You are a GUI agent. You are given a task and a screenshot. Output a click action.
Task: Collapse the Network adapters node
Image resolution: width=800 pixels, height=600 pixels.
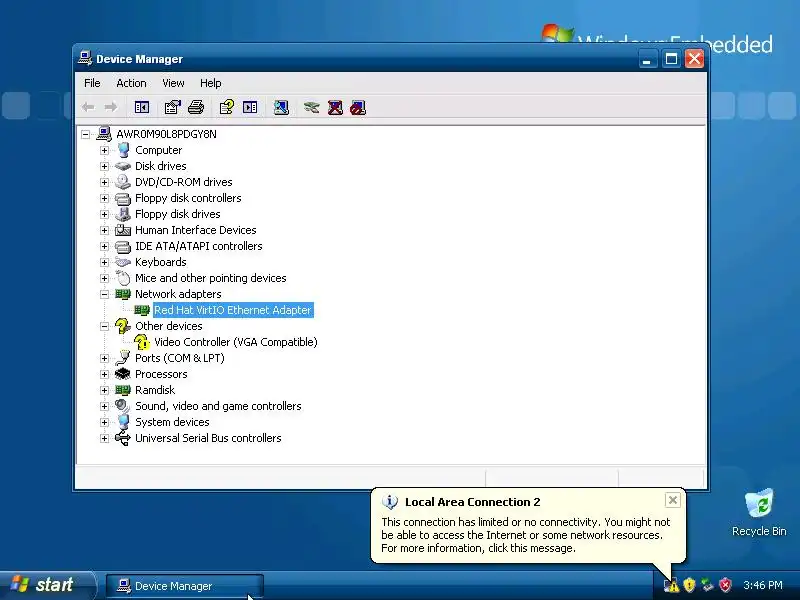[105, 294]
